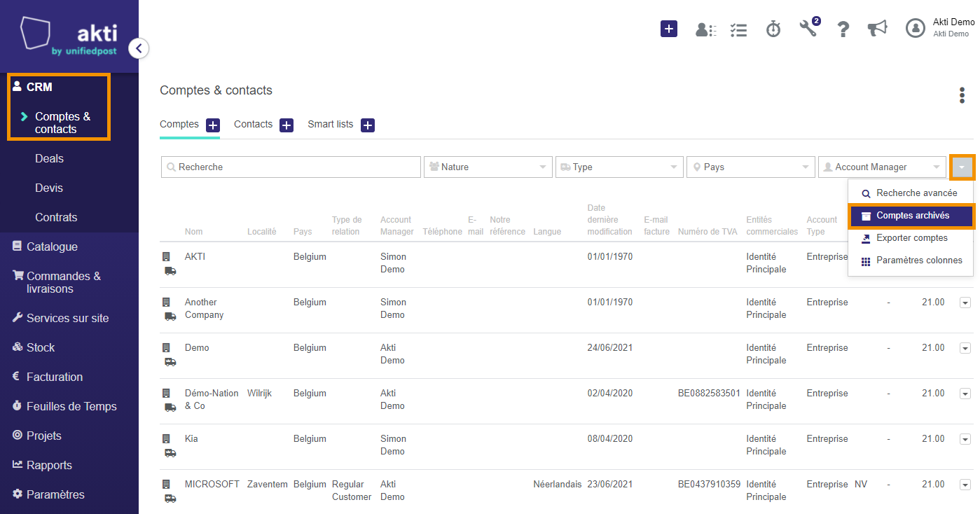Click VAT number BE0882583501

709,394
